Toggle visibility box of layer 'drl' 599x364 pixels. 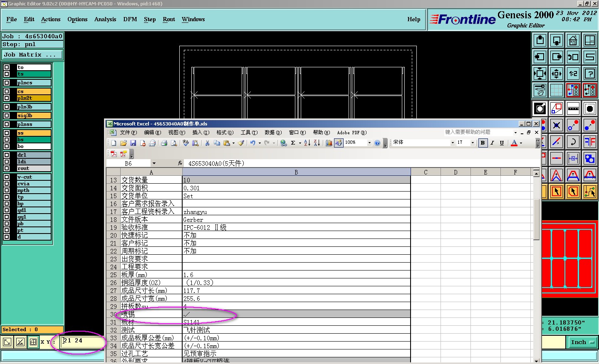[7, 155]
